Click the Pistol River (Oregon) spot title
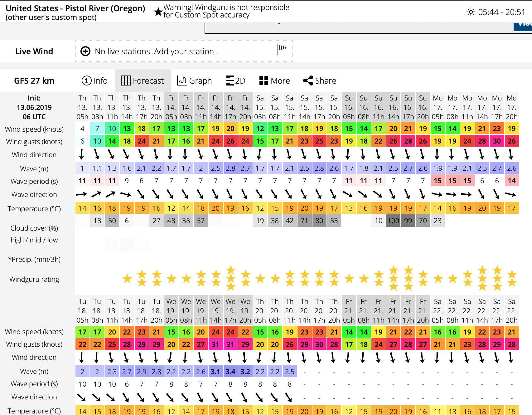This screenshot has height=415, width=532. pos(75,8)
